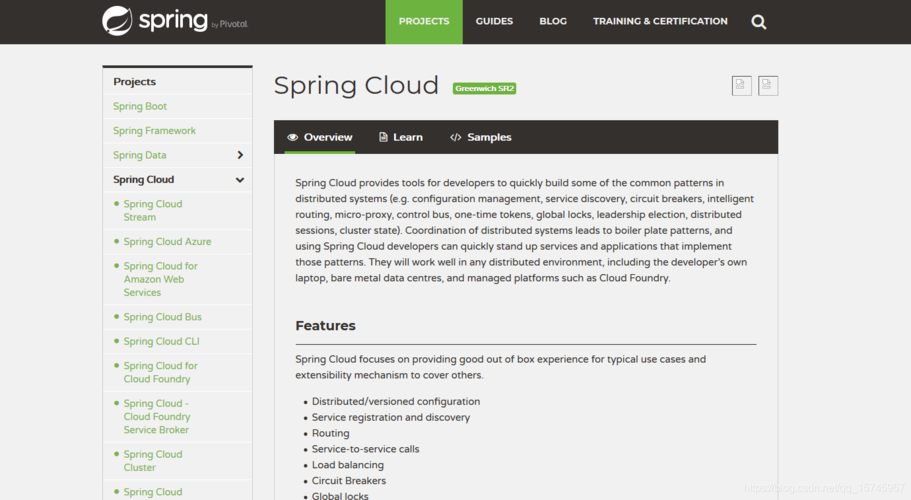911x500 pixels.
Task: Click the first document icon beside title
Action: click(741, 85)
